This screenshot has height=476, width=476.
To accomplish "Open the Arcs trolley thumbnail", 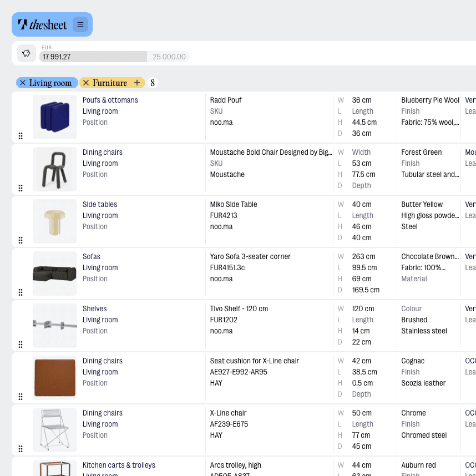I will [55, 468].
